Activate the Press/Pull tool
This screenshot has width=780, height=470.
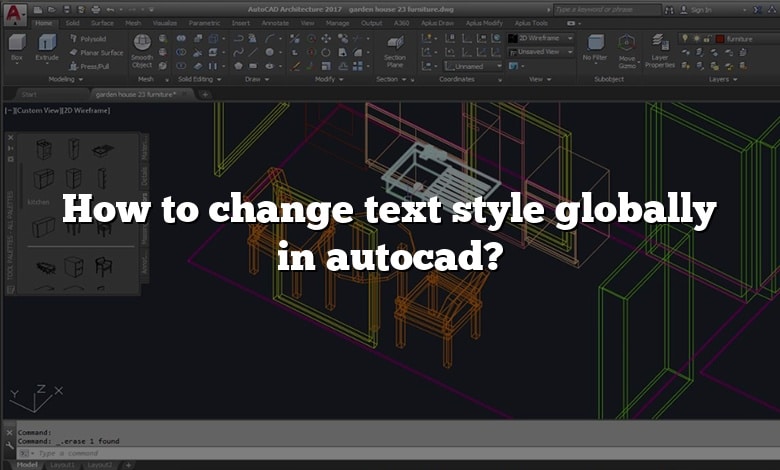coord(89,66)
